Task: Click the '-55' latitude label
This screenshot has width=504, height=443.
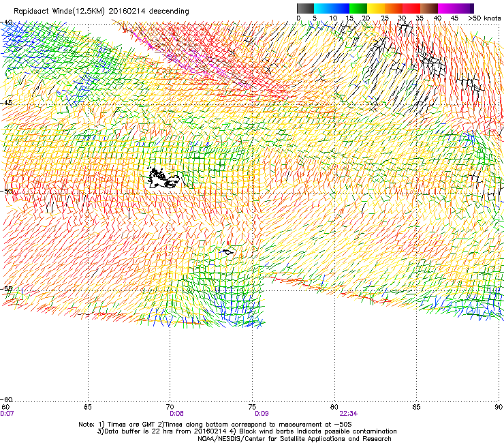Action: (7, 288)
